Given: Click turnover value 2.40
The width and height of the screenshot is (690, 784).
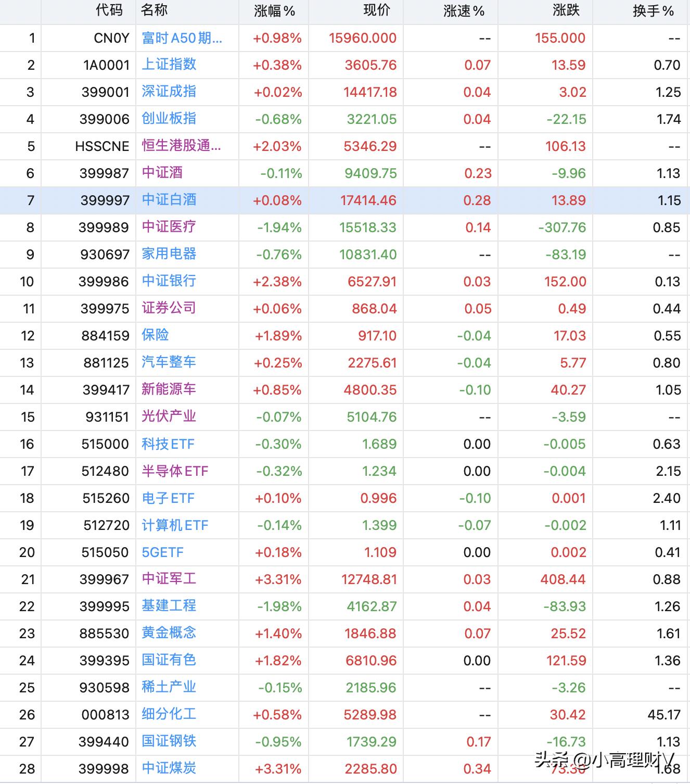Looking at the screenshot, I should (667, 498).
